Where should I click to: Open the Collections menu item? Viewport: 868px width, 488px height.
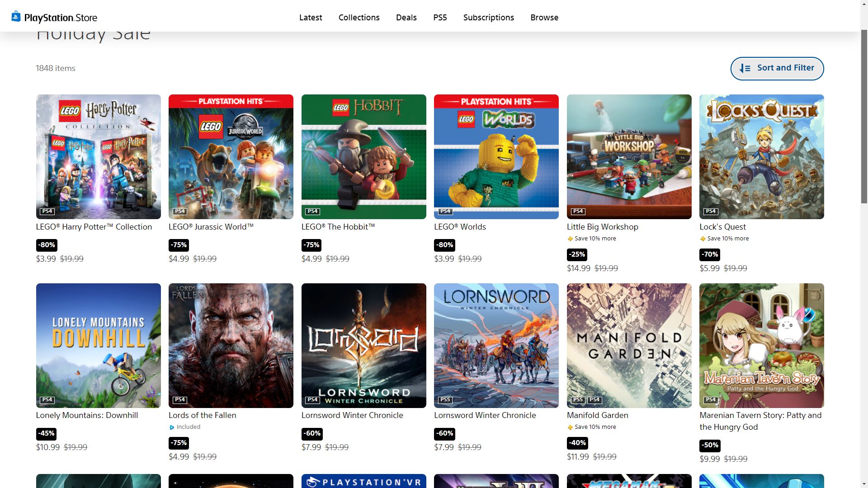(x=359, y=18)
